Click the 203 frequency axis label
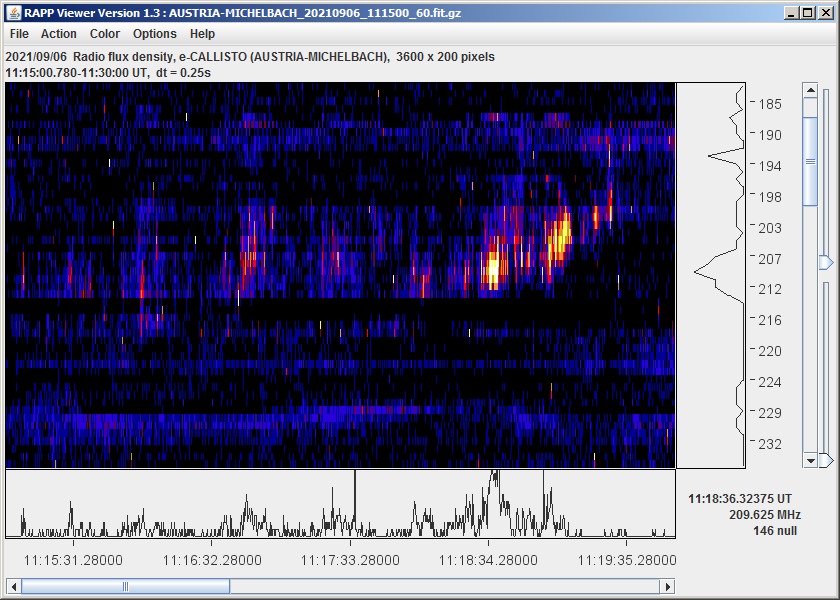The height and width of the screenshot is (600, 840). click(770, 228)
